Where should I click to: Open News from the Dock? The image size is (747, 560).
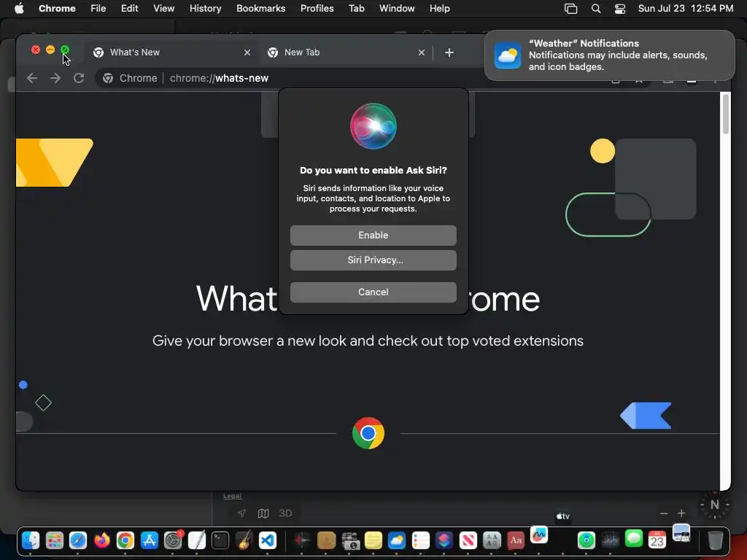[468, 540]
